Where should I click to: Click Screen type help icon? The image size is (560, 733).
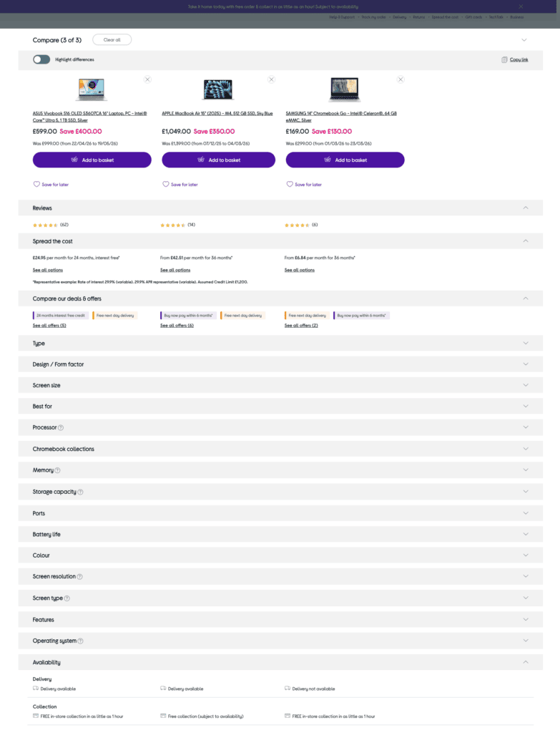click(x=67, y=598)
